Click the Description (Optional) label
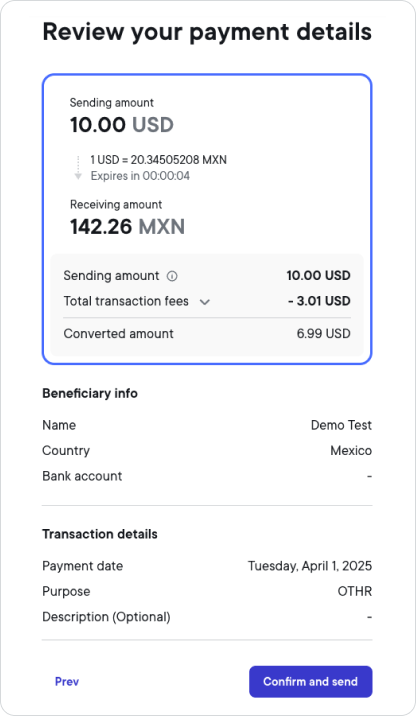The width and height of the screenshot is (416, 716). click(106, 617)
